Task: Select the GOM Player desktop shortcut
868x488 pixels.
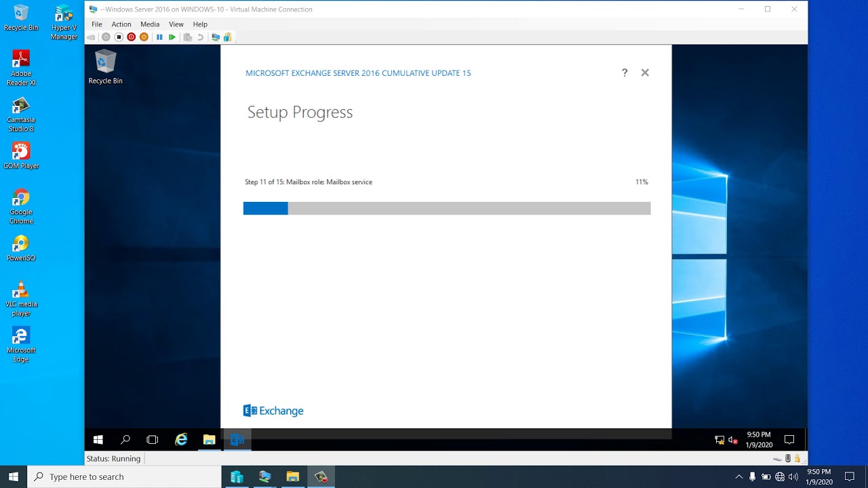Action: (21, 156)
